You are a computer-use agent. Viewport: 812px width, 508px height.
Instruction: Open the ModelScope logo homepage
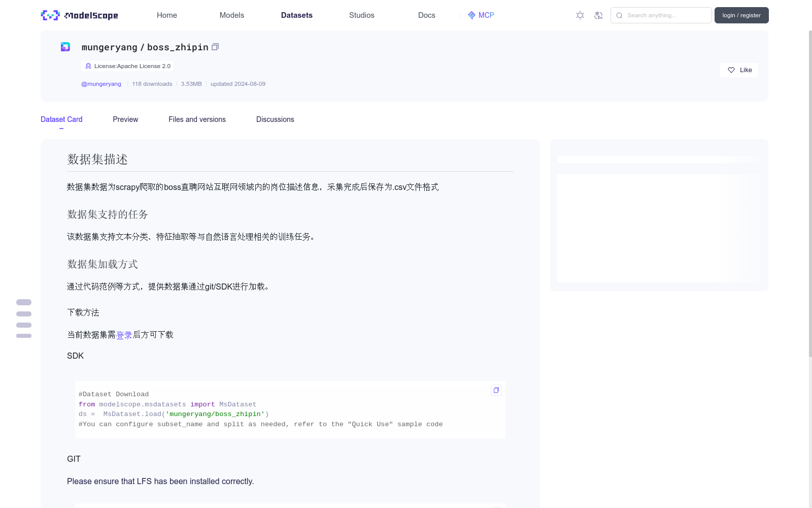pyautogui.click(x=80, y=15)
